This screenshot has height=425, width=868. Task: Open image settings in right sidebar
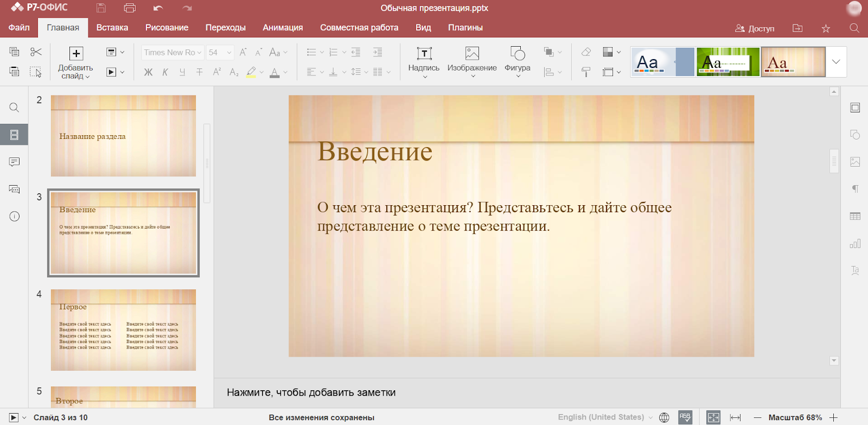[855, 162]
